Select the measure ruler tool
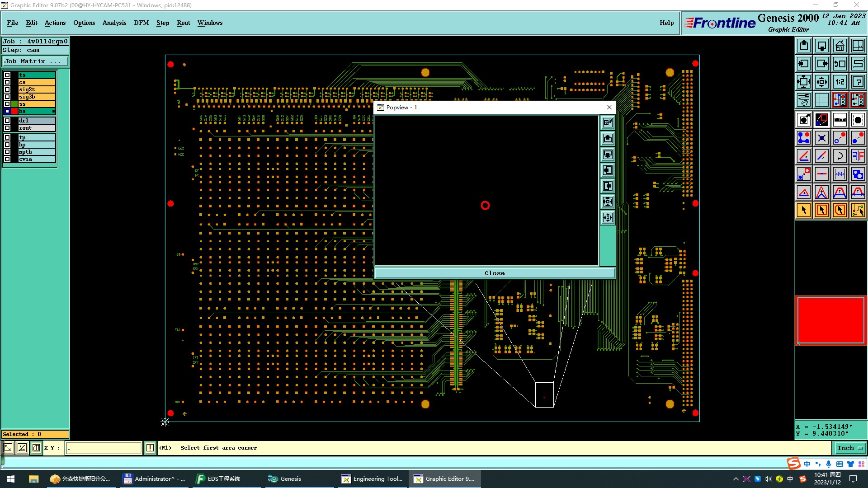This screenshot has width=868, height=488. [x=840, y=120]
